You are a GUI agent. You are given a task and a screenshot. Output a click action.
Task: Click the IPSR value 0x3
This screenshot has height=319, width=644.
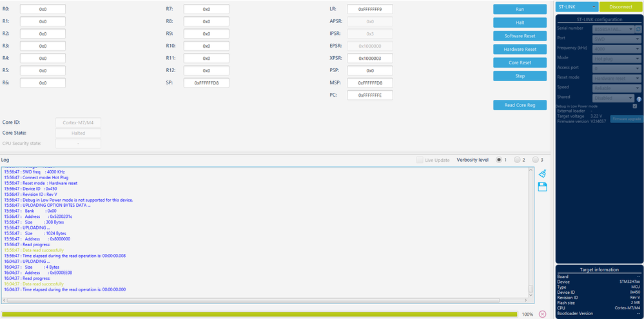(370, 34)
